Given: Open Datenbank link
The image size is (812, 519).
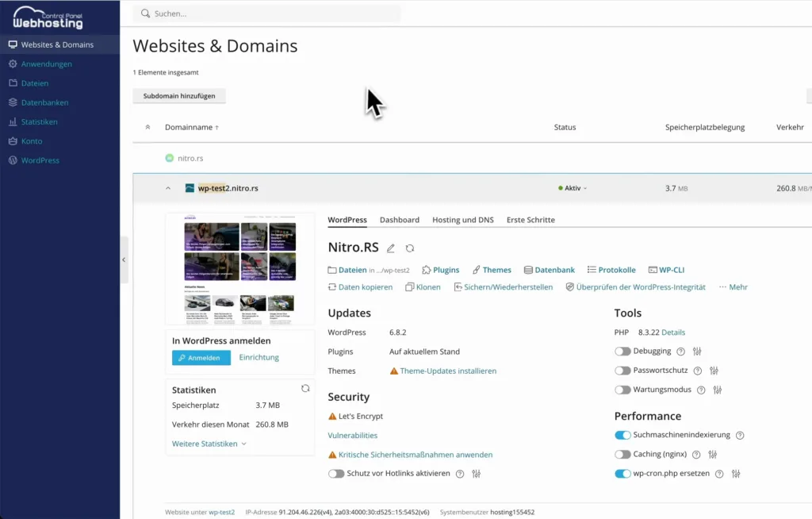Looking at the screenshot, I should pyautogui.click(x=550, y=270).
